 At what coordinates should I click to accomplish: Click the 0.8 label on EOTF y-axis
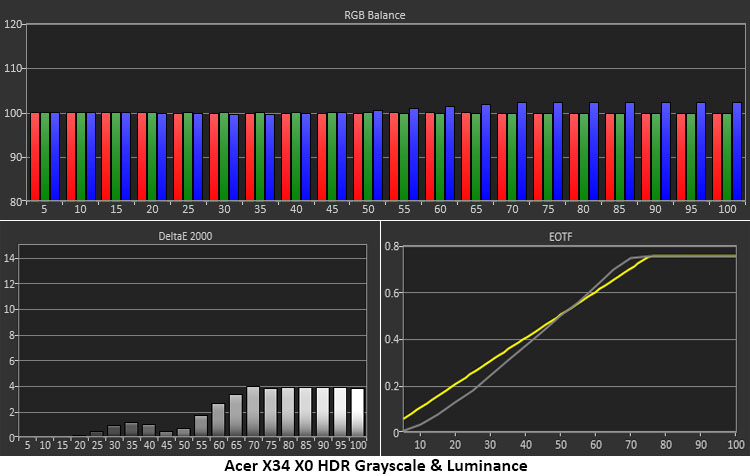click(392, 247)
